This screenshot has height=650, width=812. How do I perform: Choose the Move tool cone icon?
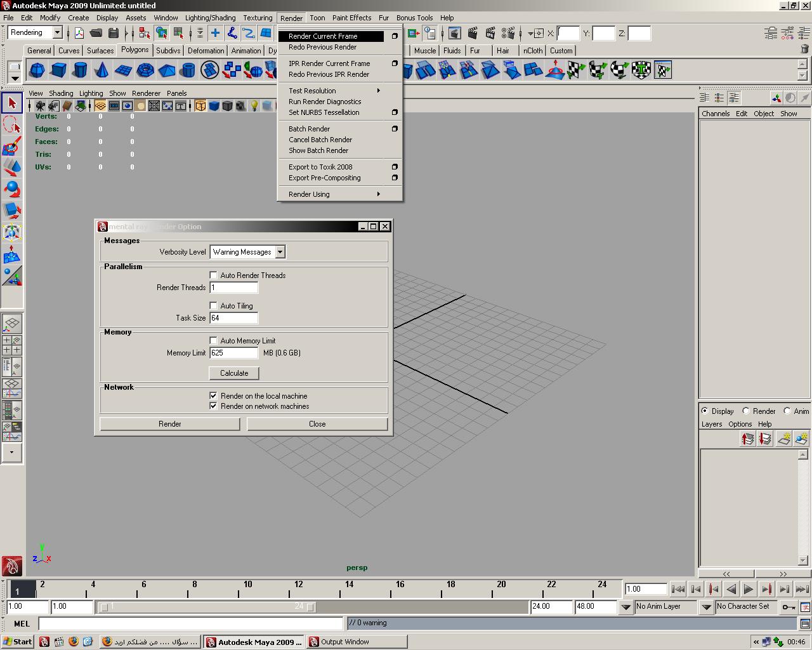11,168
